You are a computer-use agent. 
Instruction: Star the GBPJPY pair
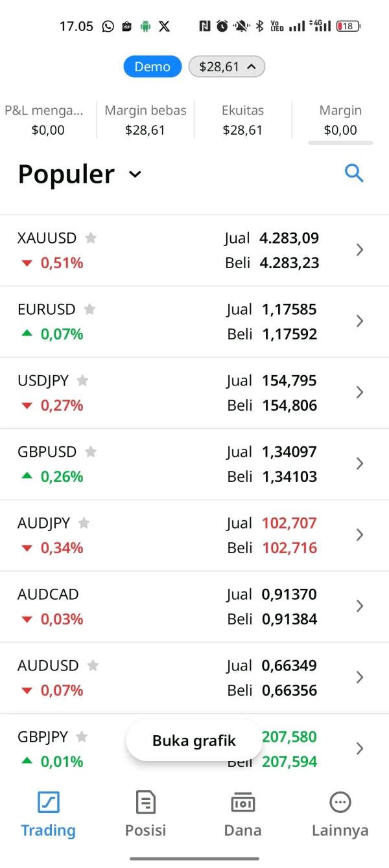tap(82, 737)
